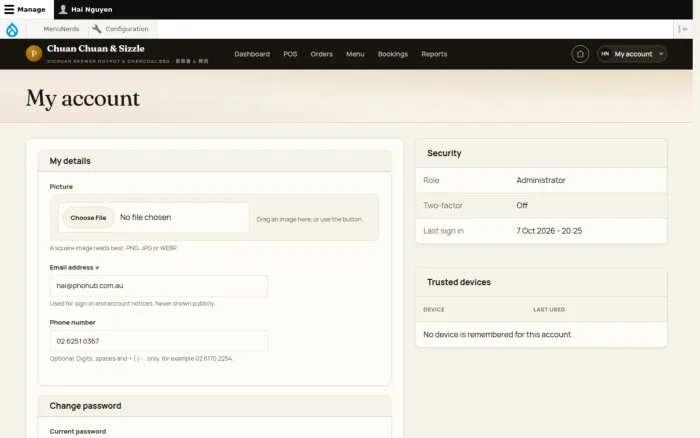Viewport: 700px width, 438px height.
Task: Open the Reports menu item
Action: (x=434, y=54)
